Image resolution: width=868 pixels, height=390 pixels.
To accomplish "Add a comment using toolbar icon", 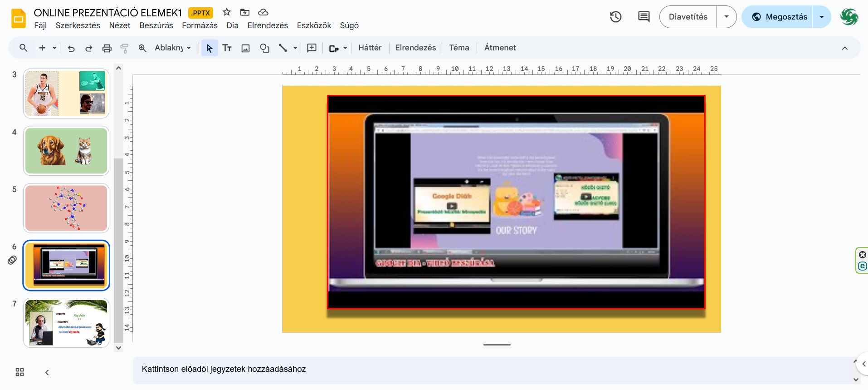I will click(x=312, y=48).
